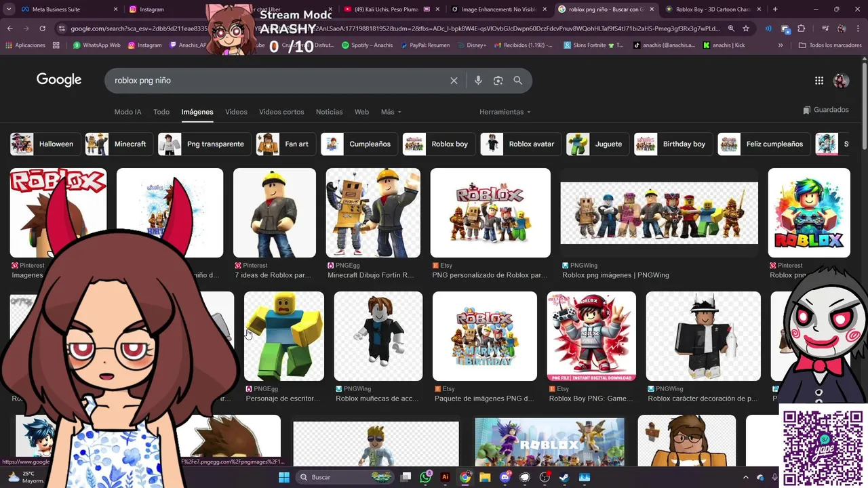This screenshot has height=488, width=868.
Task: Open the Google apps grid
Action: 819,81
